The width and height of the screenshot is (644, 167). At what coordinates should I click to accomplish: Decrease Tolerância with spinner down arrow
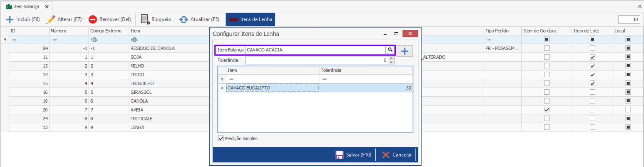(x=391, y=62)
